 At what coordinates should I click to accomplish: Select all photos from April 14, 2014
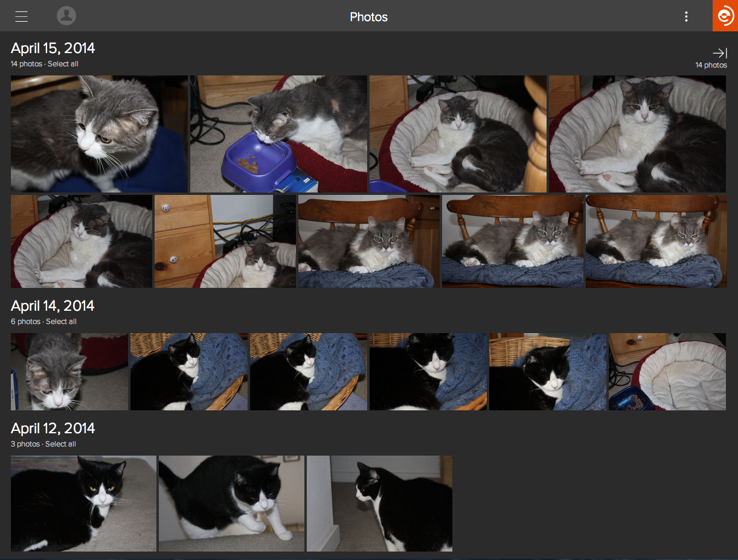61,322
